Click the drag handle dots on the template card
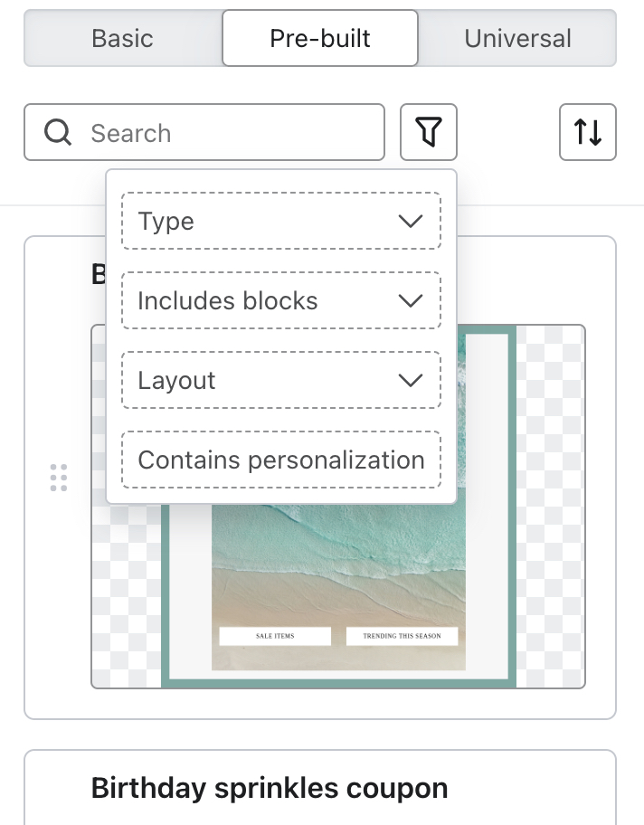 (x=59, y=477)
